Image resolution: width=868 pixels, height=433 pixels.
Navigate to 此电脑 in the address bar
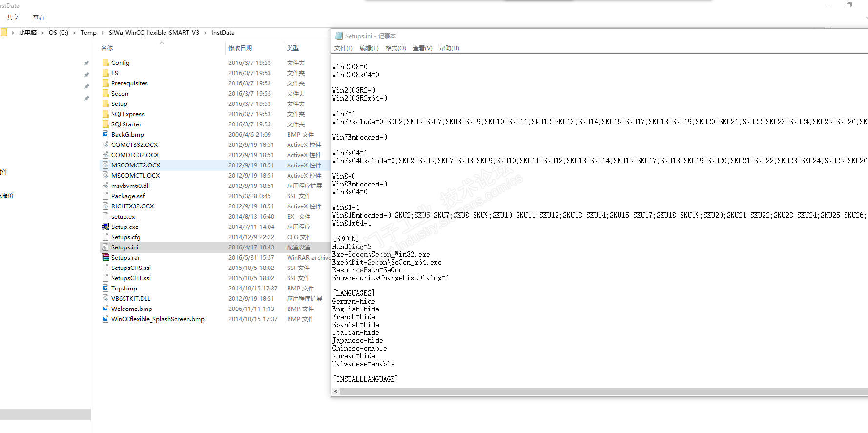28,33
